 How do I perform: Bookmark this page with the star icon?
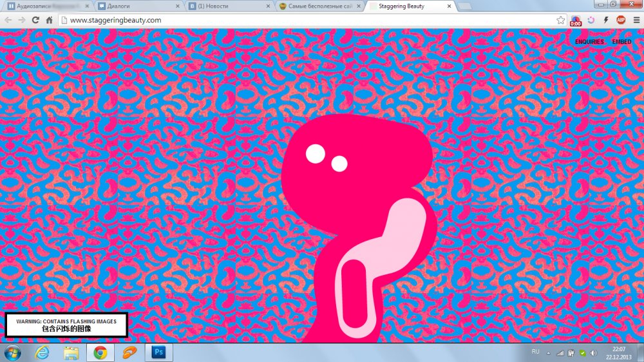[561, 20]
